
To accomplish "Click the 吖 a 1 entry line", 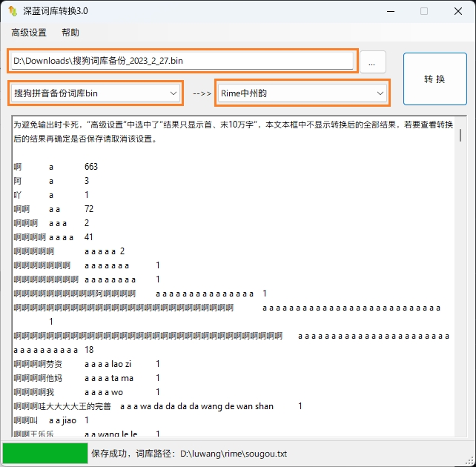I will point(51,195).
